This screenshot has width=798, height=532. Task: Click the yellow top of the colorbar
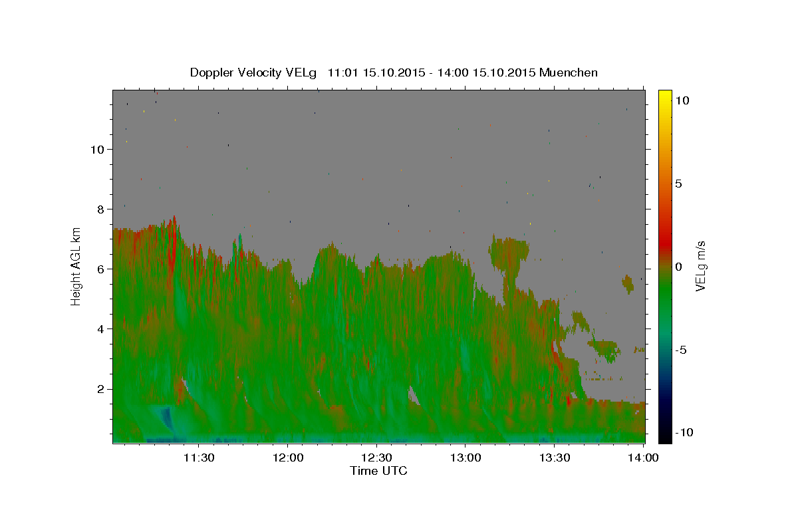(665, 96)
